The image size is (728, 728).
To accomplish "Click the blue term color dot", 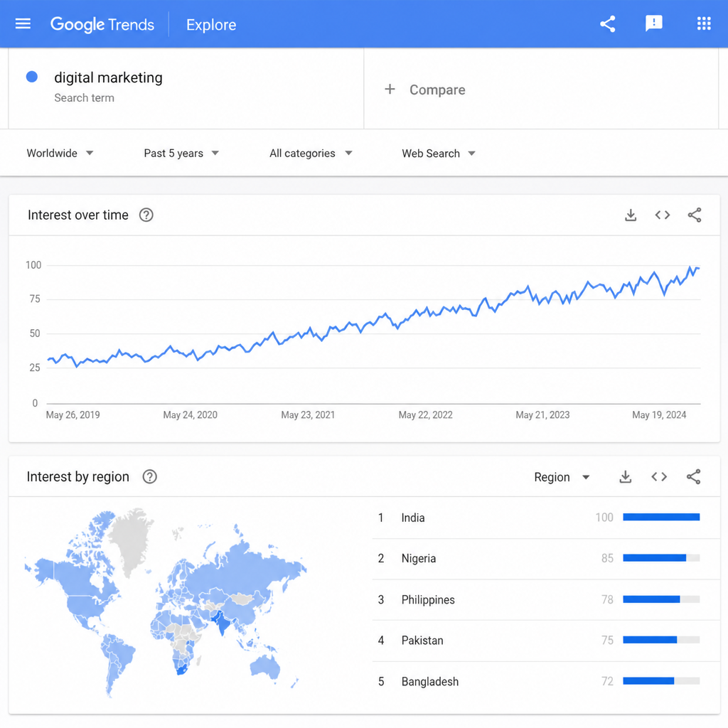I will (31, 77).
